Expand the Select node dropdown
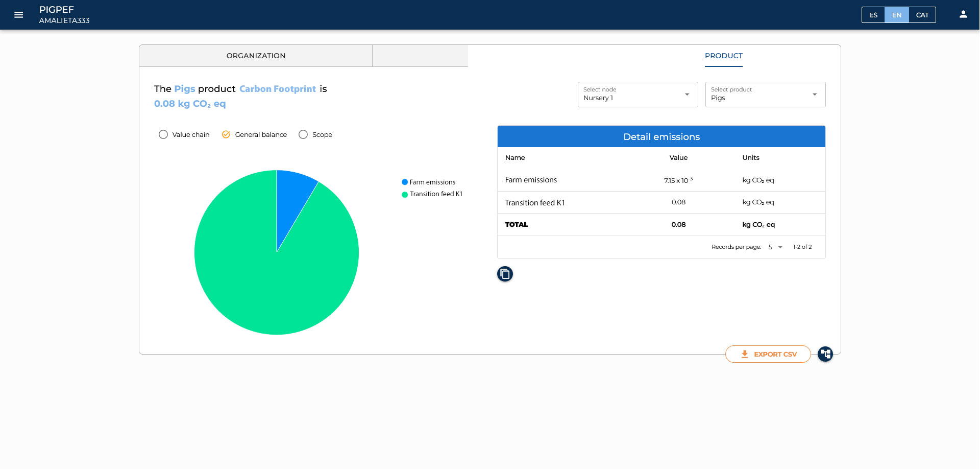Viewport: 980px width, 469px height. (638, 95)
